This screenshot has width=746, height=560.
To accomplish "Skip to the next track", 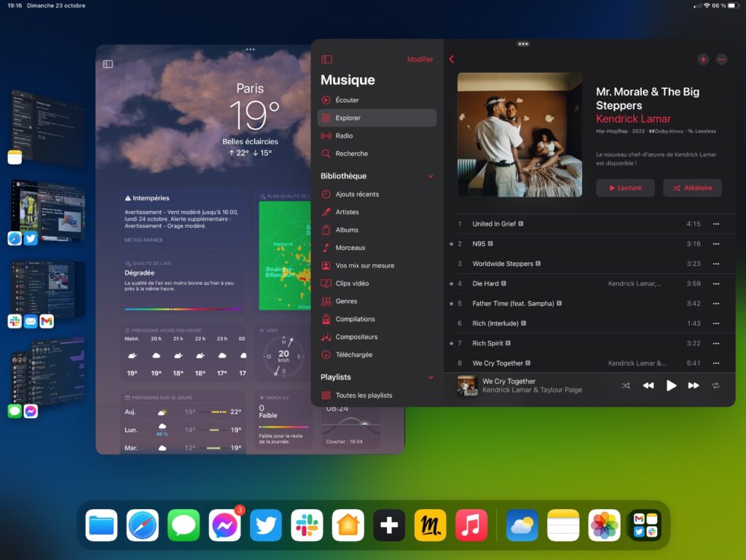I will [x=694, y=385].
